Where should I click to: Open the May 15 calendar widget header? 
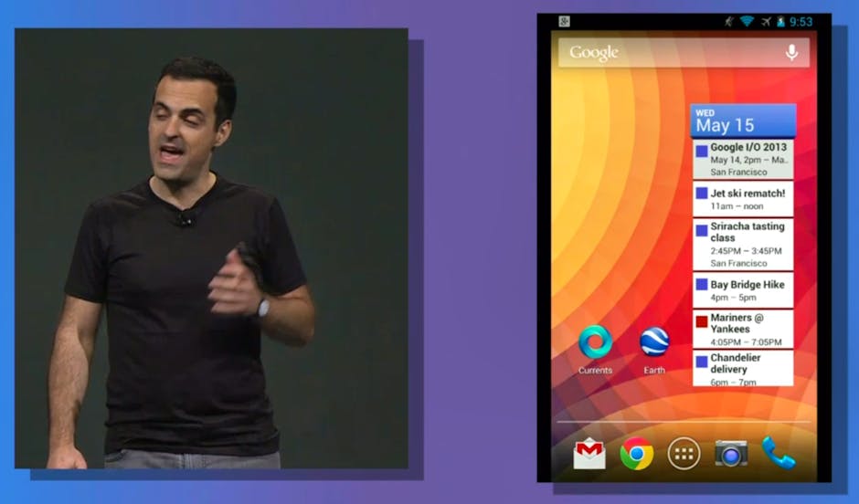(742, 121)
